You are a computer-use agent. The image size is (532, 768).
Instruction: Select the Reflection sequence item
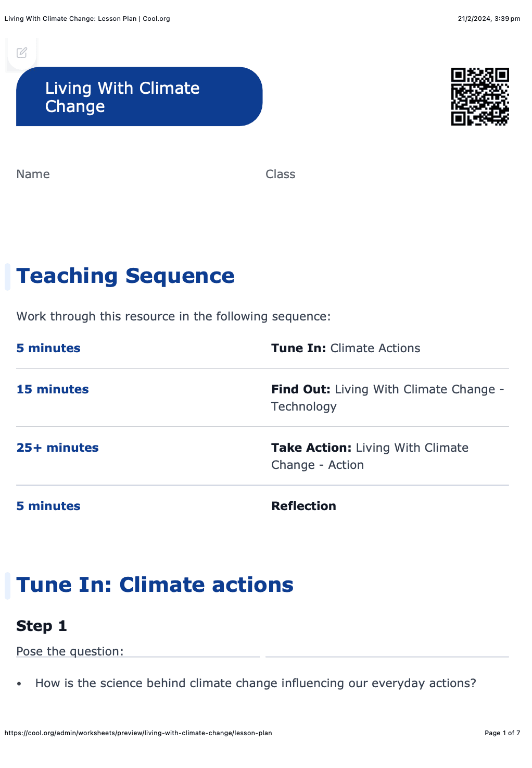click(x=303, y=506)
